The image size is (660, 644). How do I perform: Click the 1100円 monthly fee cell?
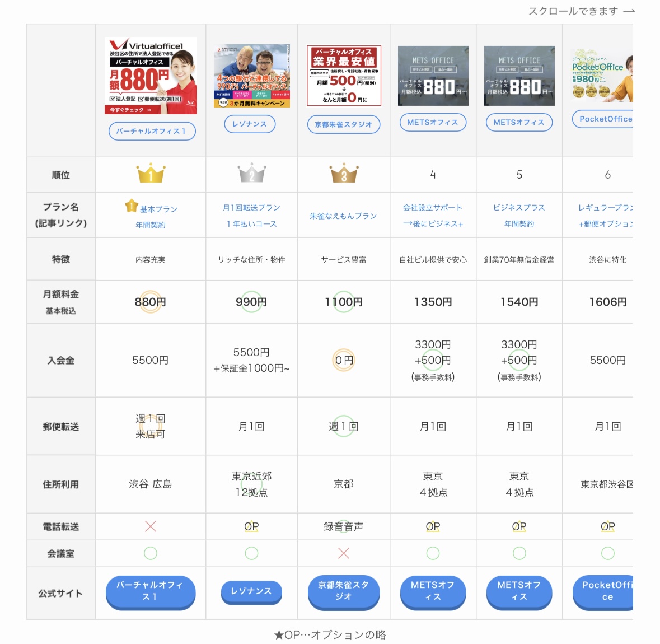point(344,302)
